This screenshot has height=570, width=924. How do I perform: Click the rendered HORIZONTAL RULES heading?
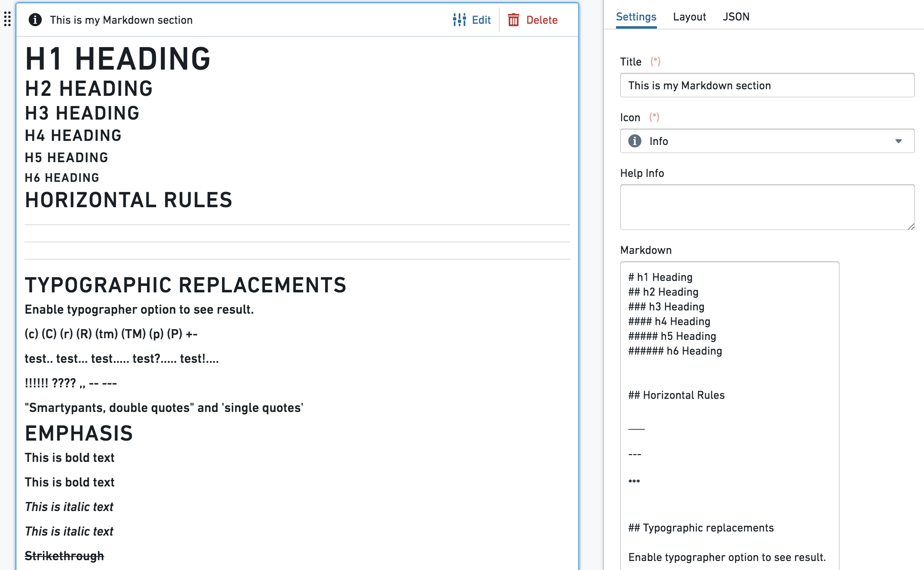click(129, 200)
